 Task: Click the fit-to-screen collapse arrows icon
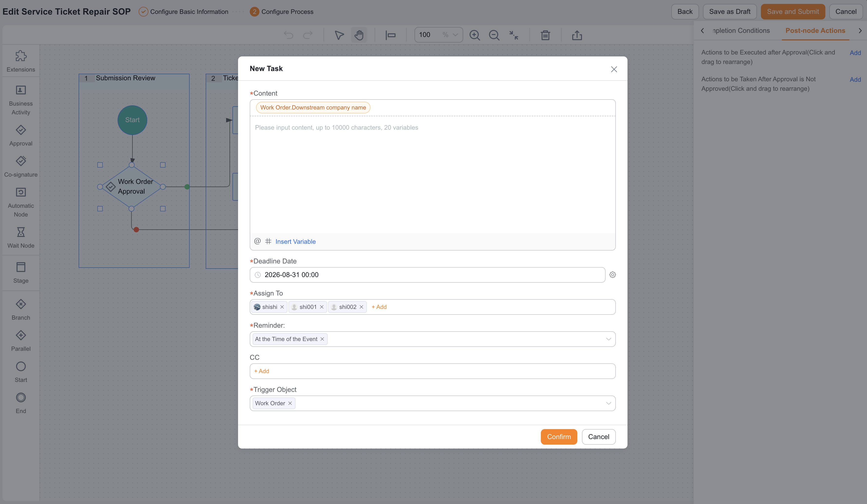coord(514,35)
